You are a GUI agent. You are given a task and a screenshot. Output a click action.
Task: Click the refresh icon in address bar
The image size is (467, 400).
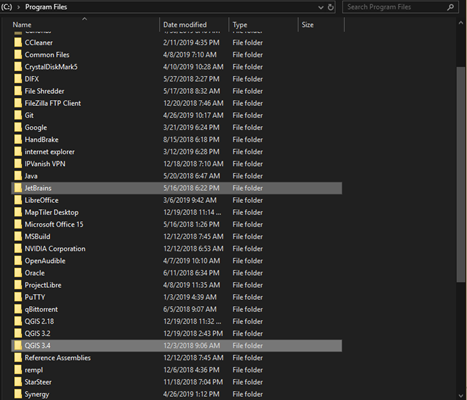[x=331, y=7]
